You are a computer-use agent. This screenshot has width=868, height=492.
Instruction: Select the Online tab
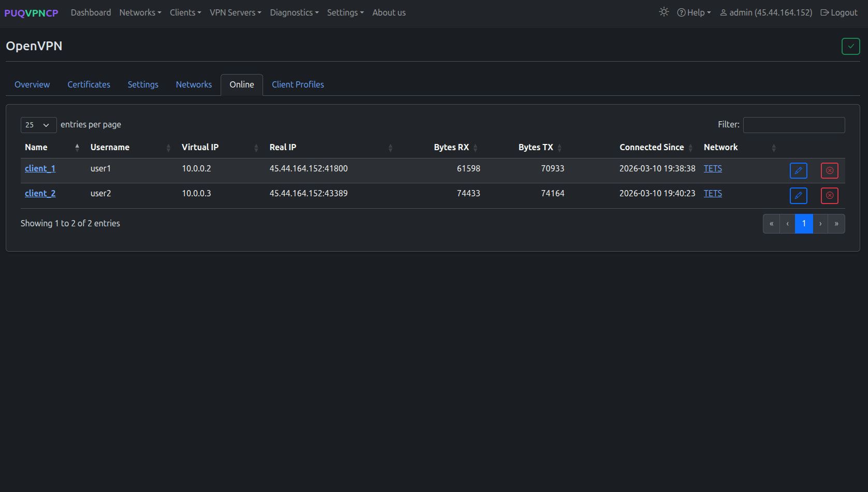242,84
